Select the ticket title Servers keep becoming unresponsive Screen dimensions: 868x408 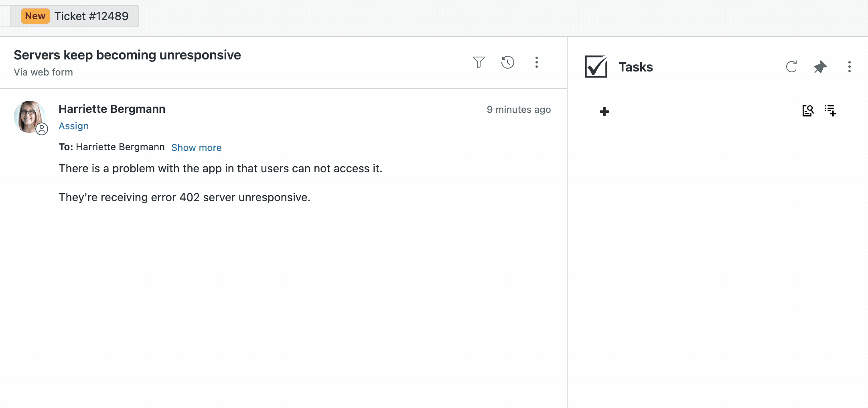pos(127,55)
